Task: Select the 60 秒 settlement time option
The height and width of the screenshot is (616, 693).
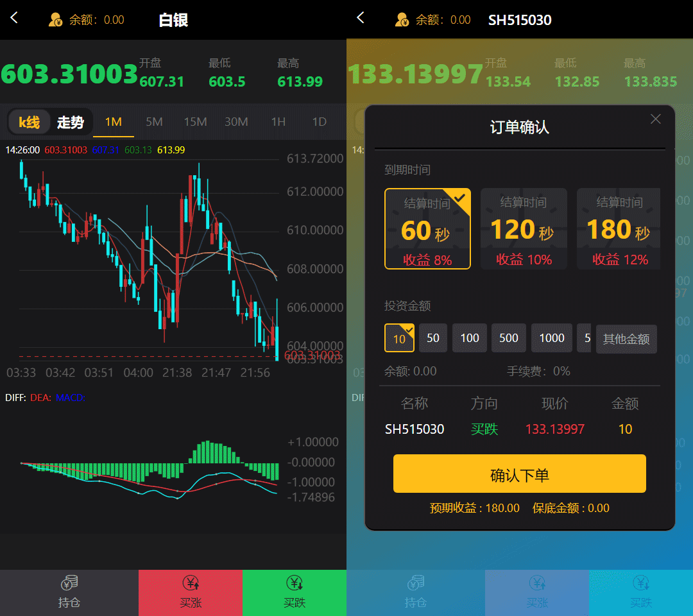Action: point(427,229)
